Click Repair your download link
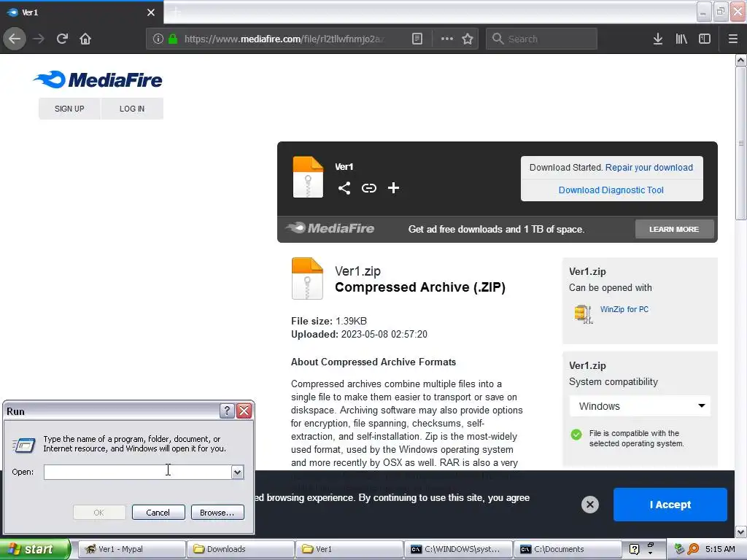Viewport: 747px width, 560px height. 649,168
